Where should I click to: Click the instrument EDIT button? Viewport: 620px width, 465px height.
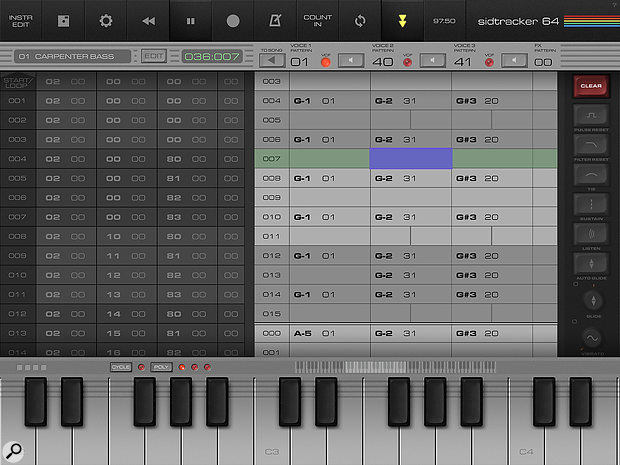[154, 56]
